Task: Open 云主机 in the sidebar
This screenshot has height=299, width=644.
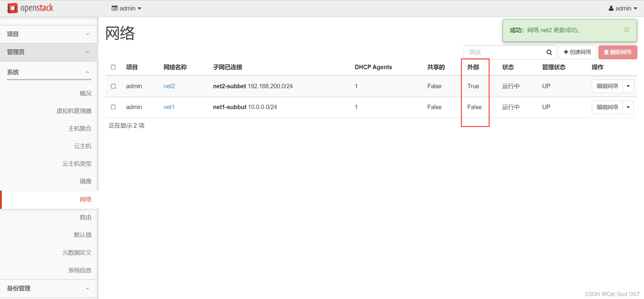Action: point(83,146)
